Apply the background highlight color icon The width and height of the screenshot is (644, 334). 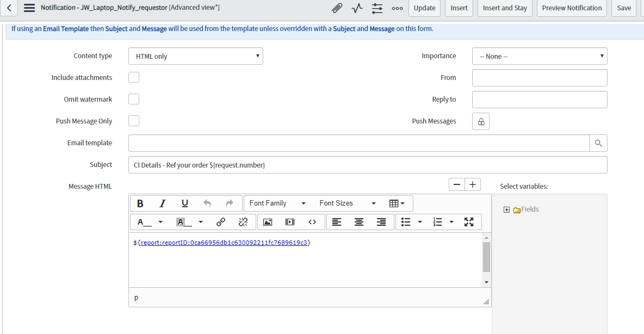(x=183, y=222)
